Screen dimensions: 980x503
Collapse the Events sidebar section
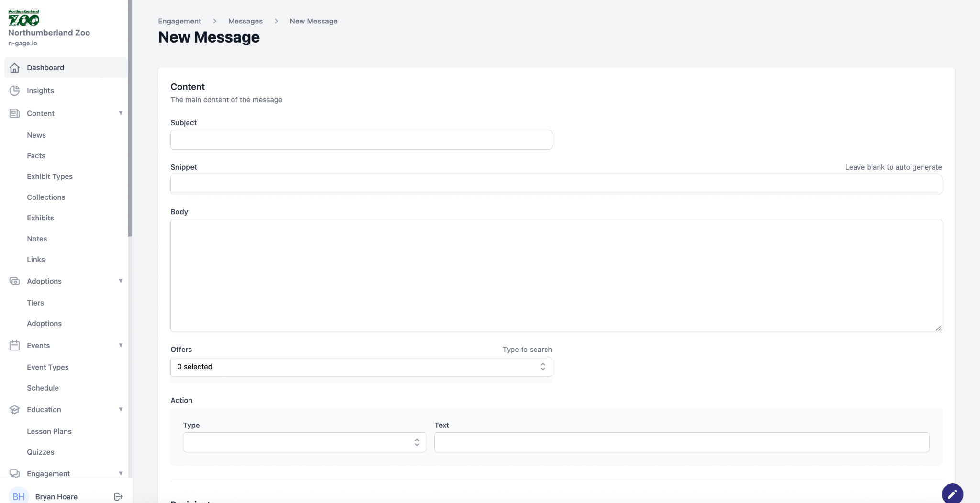coord(121,346)
